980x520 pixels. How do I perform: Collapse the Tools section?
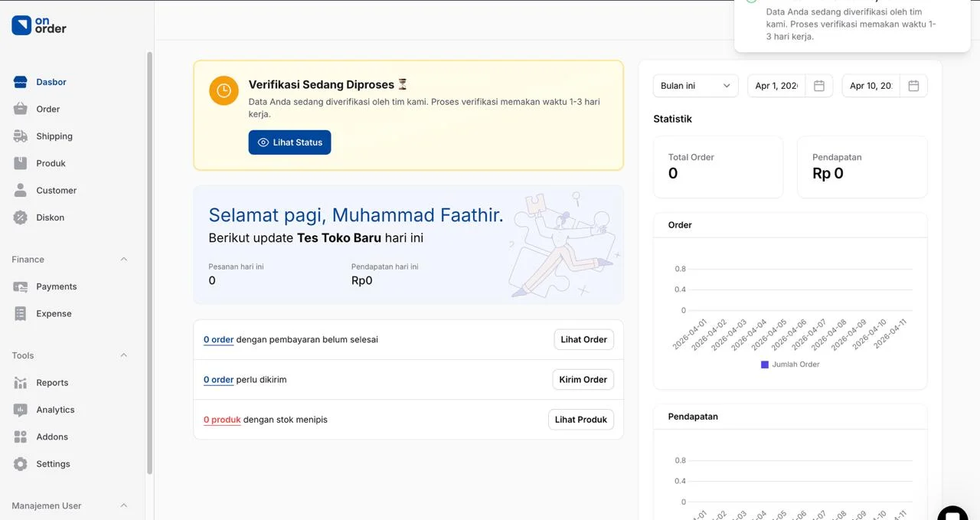point(124,355)
